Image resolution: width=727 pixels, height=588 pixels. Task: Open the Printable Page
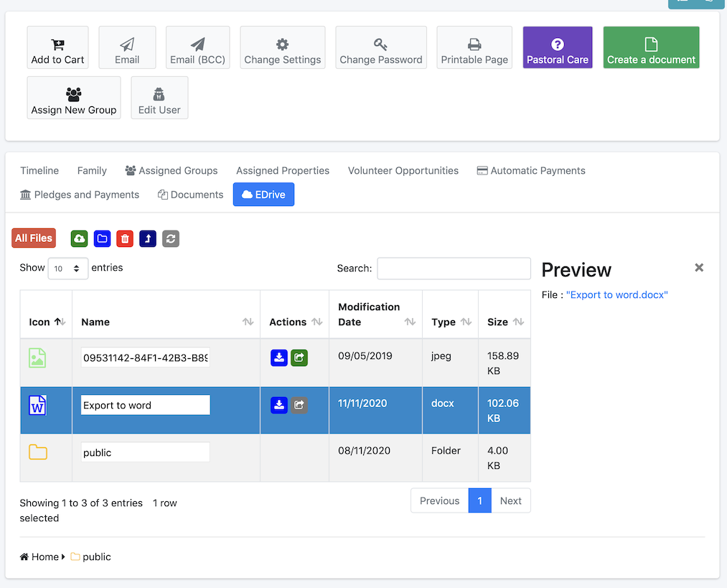click(474, 47)
